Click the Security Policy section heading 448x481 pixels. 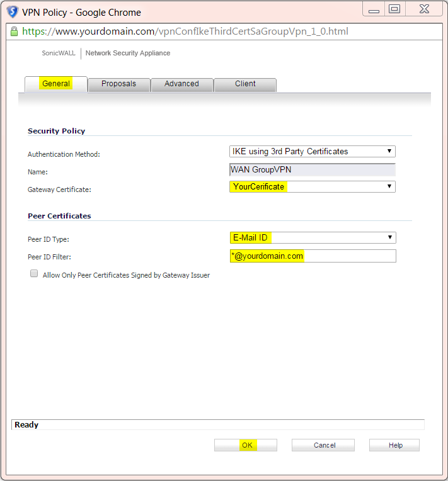pos(57,131)
